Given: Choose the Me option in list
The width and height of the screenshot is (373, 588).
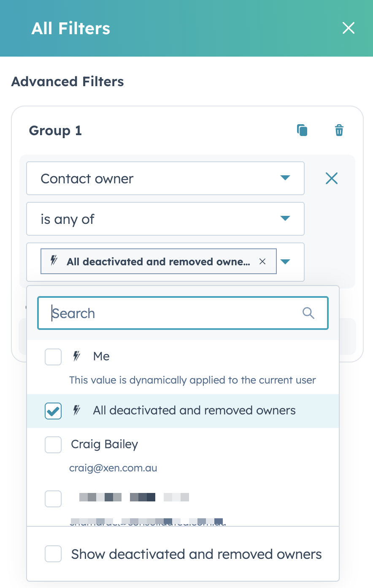Looking at the screenshot, I should click(102, 357).
